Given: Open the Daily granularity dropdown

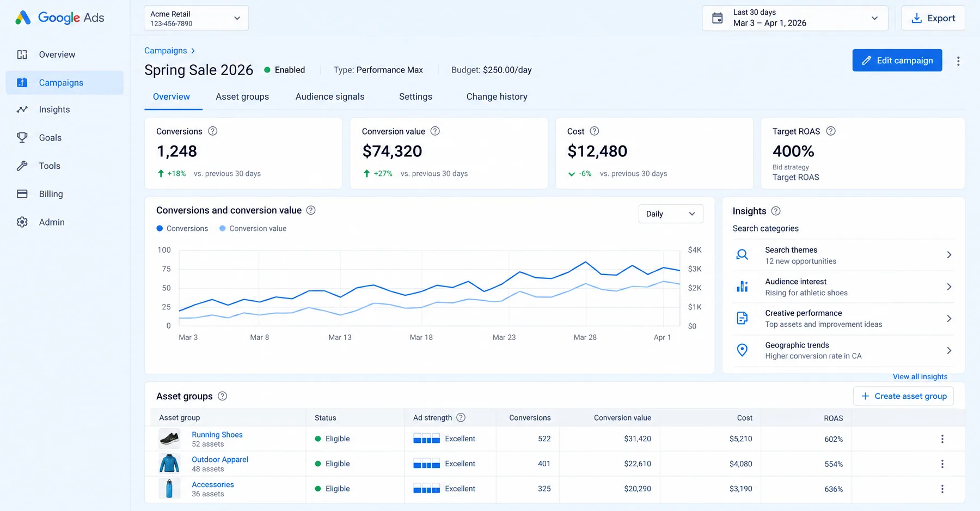Looking at the screenshot, I should click(x=671, y=214).
